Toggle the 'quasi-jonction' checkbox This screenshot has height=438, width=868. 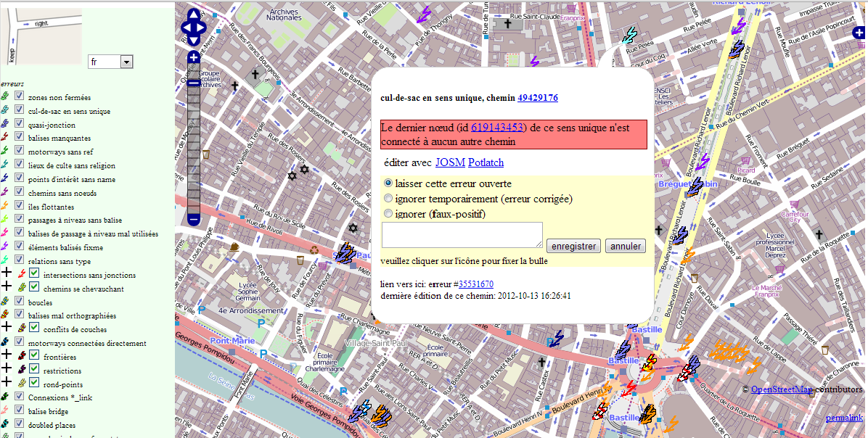click(20, 125)
